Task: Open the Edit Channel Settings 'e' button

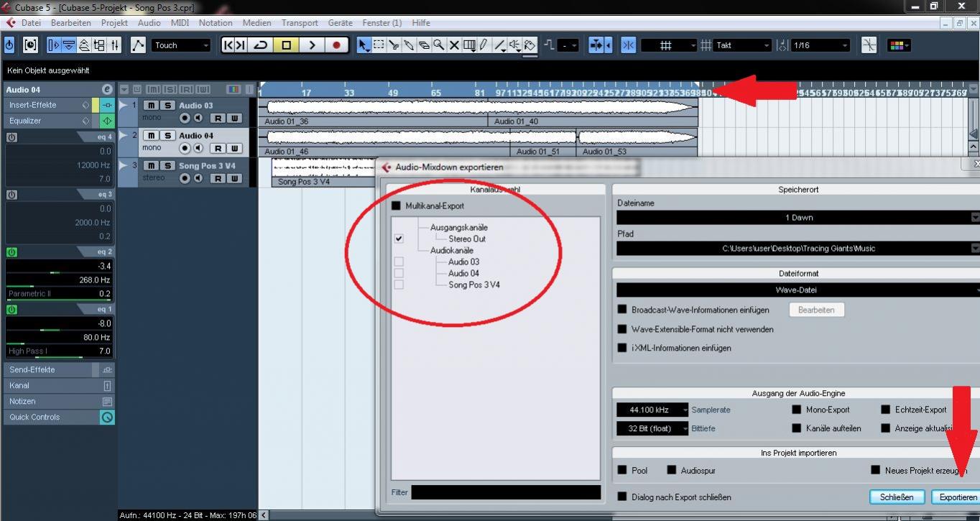Action: (108, 90)
